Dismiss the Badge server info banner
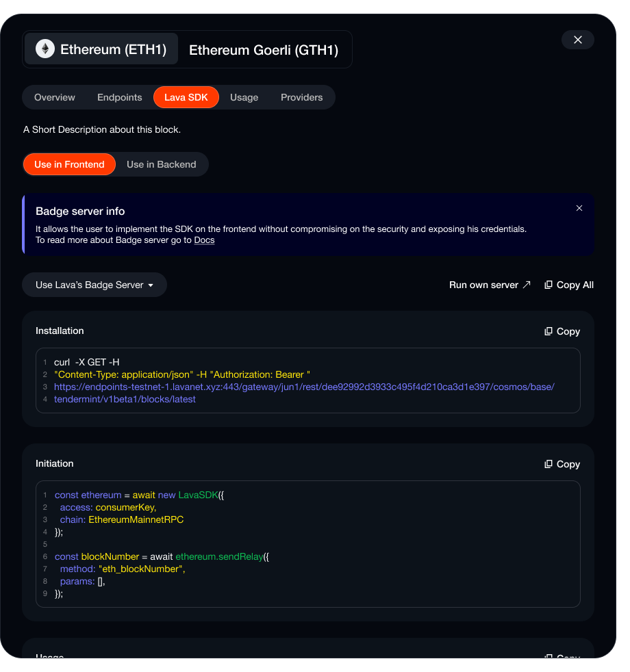This screenshot has width=630, height=672. (x=579, y=208)
